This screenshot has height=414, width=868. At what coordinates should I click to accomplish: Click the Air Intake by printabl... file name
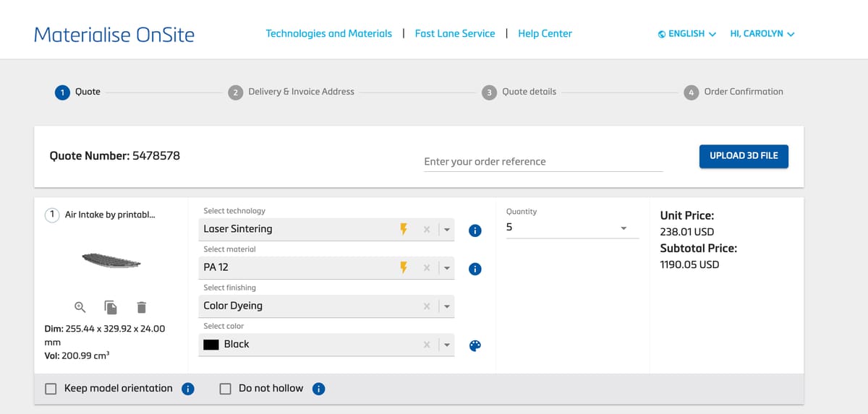click(x=110, y=215)
